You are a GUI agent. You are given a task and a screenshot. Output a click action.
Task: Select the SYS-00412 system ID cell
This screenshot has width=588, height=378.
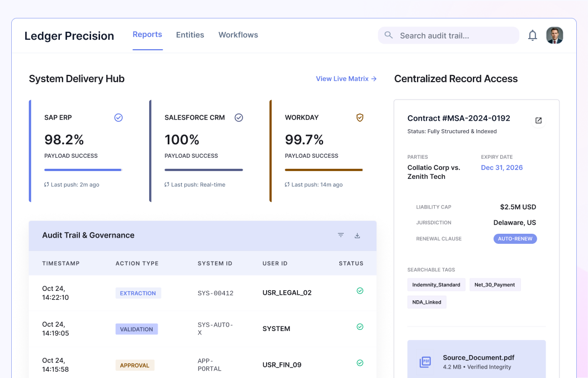coord(216,293)
